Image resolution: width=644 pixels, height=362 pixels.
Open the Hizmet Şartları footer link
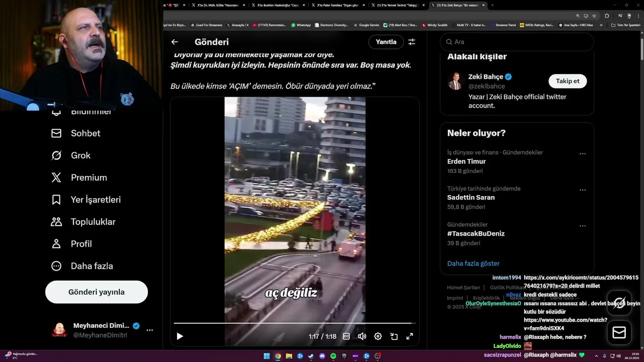[463, 288]
